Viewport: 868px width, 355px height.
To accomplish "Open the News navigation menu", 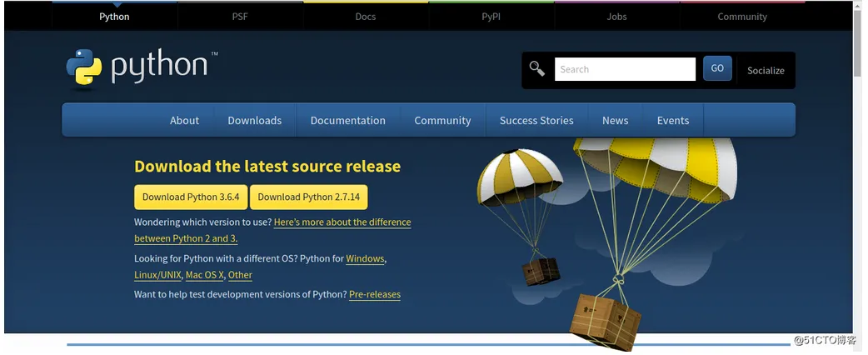I will (x=615, y=120).
